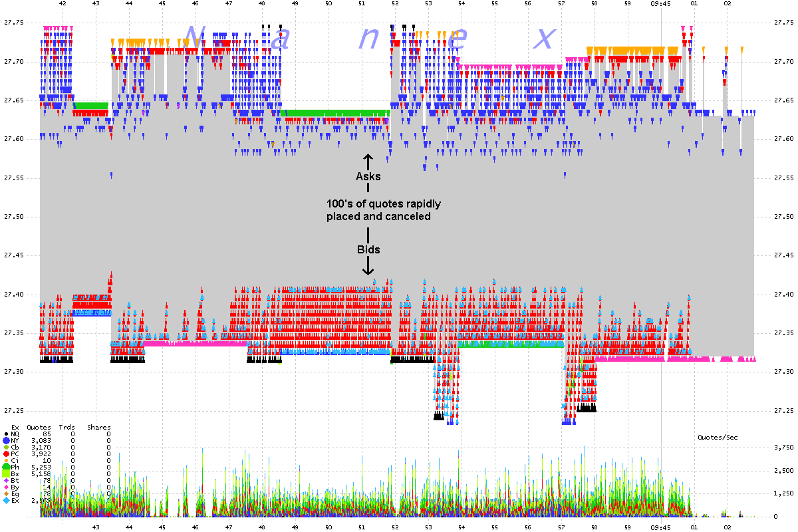Click the "46" minute label on top axis
798x532 pixels.
click(196, 3)
